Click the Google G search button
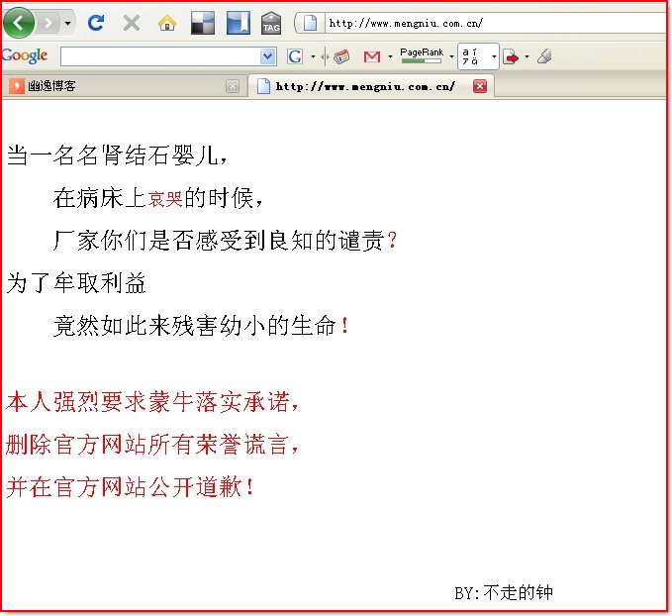Screen dimensions: 672x616 click(x=295, y=56)
